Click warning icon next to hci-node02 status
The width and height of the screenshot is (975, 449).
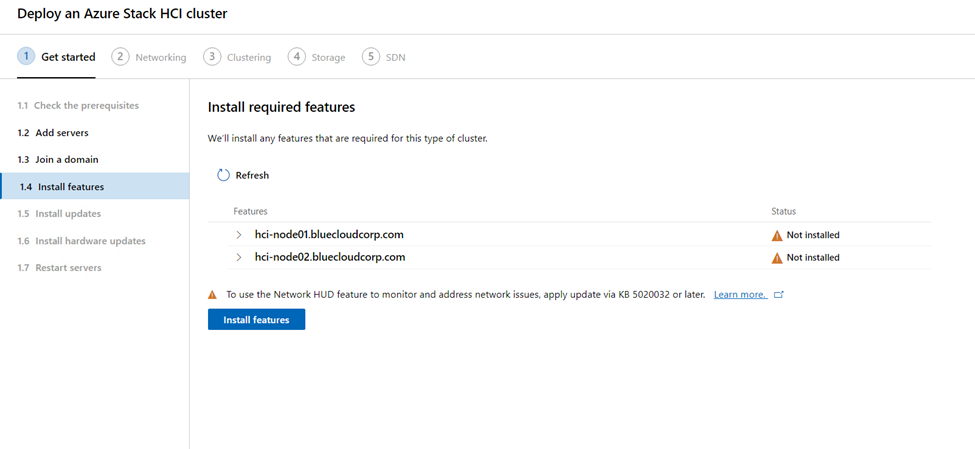pos(777,258)
